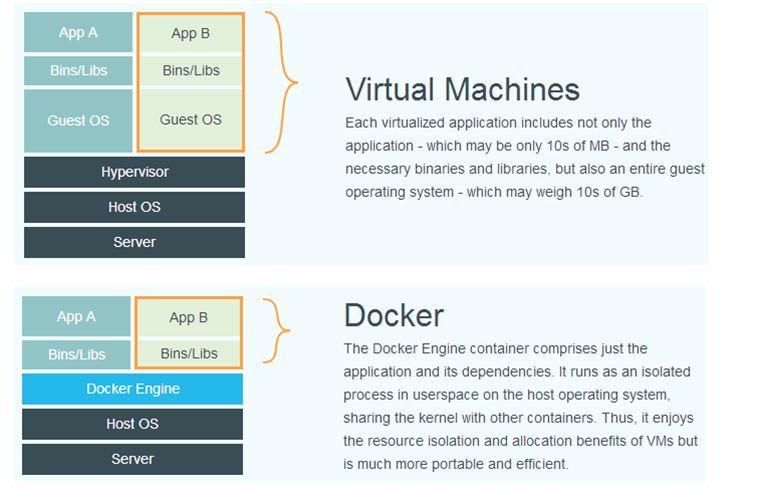Click teal Guest OS block under App A
The height and width of the screenshot is (500, 758).
(x=78, y=120)
